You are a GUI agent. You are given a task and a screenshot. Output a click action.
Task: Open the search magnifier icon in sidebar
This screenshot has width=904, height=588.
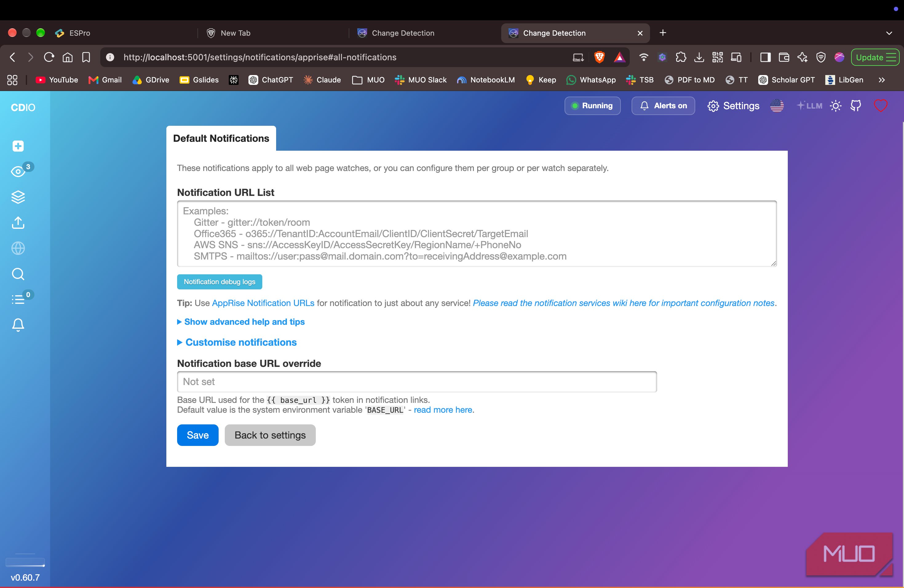coord(18,274)
